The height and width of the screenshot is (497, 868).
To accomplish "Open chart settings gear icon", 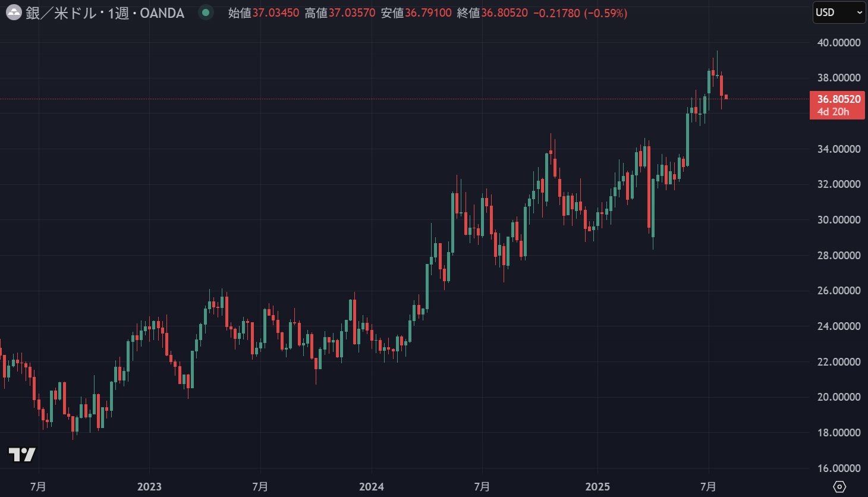I will [x=839, y=486].
